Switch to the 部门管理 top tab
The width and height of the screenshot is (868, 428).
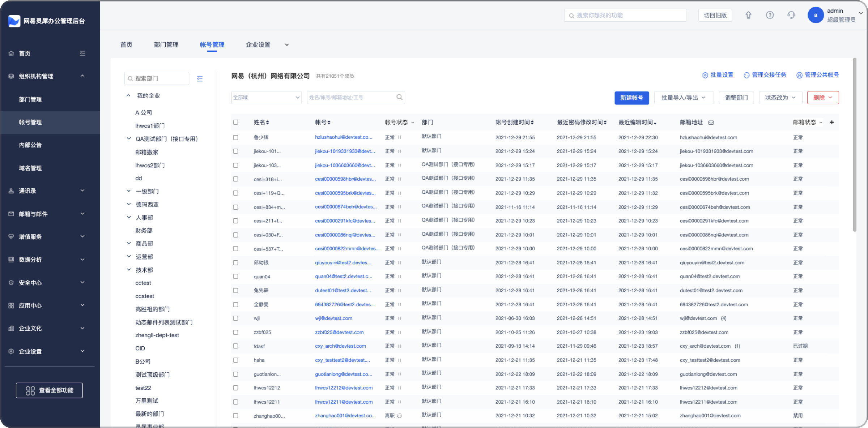point(166,45)
